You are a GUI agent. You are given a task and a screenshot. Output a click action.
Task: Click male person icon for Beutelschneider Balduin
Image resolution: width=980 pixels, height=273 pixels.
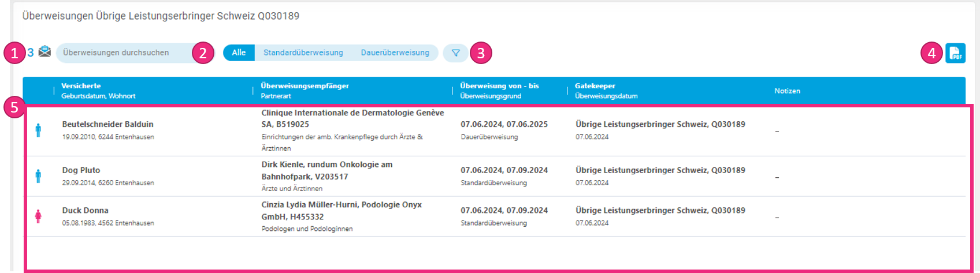[x=38, y=130]
